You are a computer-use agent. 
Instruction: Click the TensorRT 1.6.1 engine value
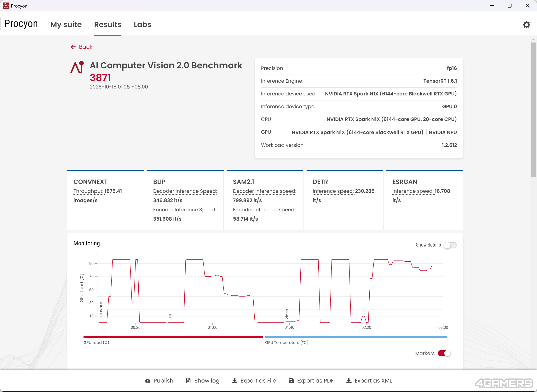click(440, 81)
